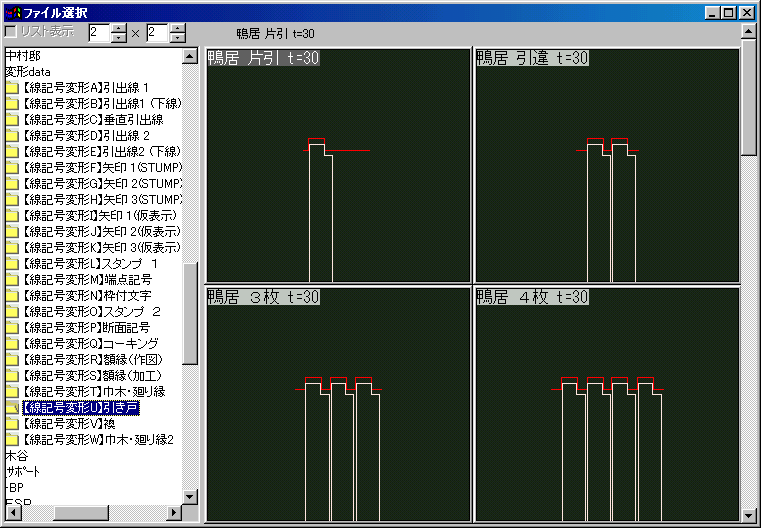Open folder icon of 【線記号変形S】額縁(加工)
761x528 pixels.
[12, 376]
